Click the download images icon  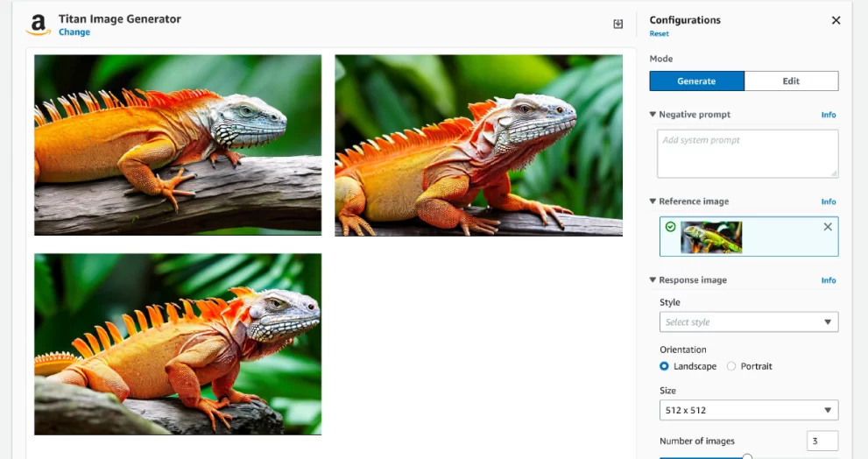[618, 24]
